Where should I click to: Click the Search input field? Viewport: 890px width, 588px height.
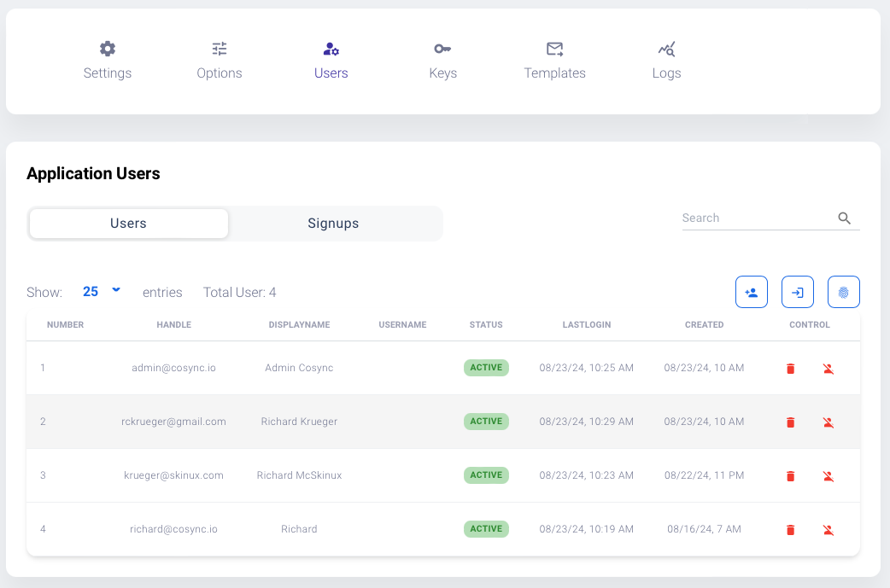758,218
